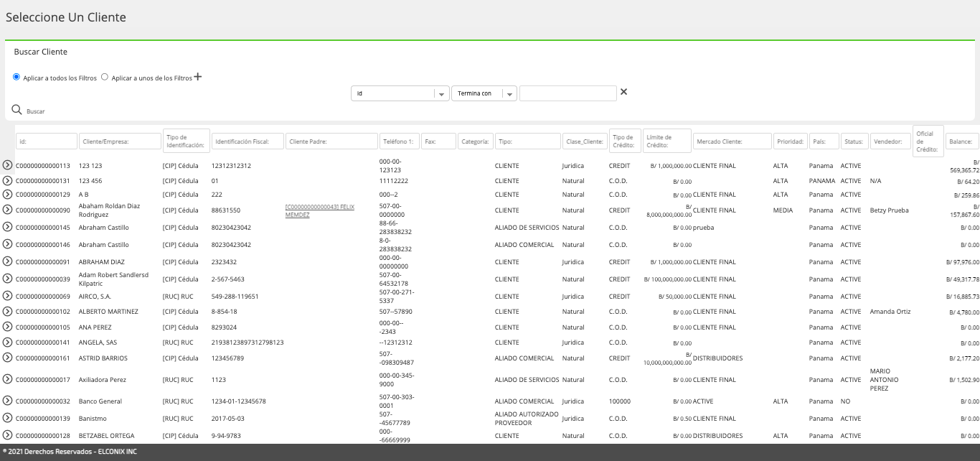Choose the A B client row arrow
This screenshot has height=461, width=980.
tap(7, 195)
